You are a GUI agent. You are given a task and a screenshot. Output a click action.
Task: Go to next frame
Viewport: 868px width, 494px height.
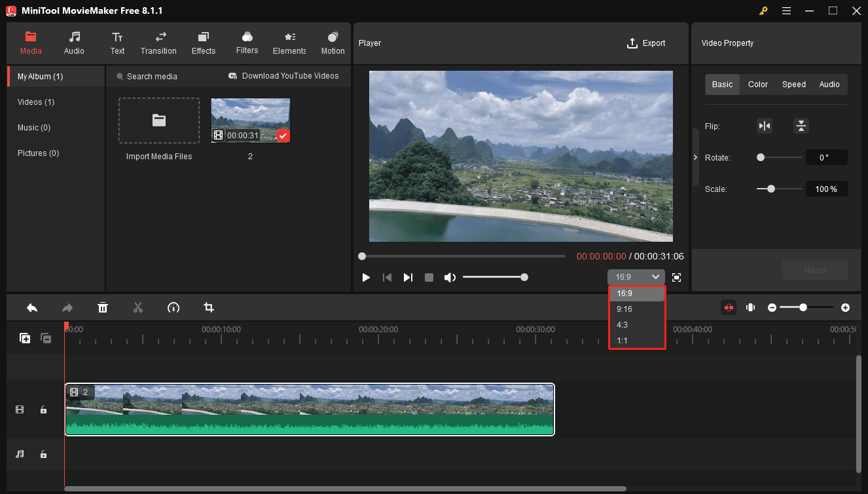tap(408, 278)
